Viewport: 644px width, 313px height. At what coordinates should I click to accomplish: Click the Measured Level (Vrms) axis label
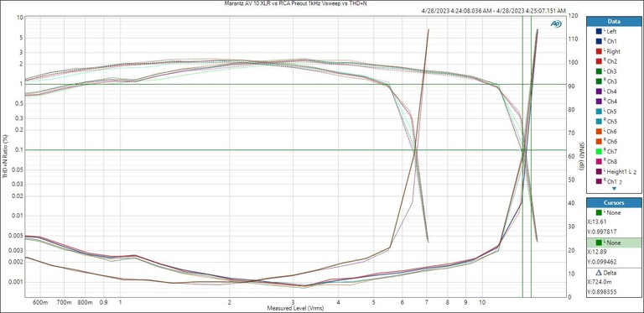[295, 308]
